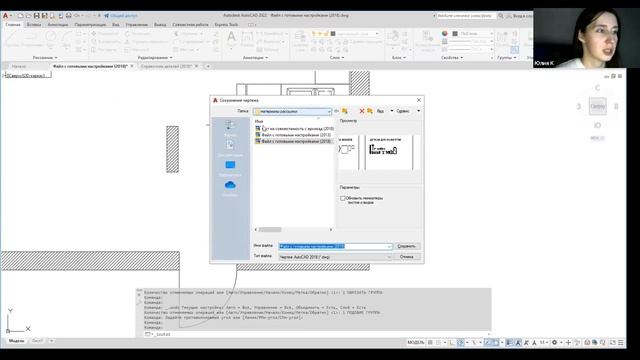
Task: Open the Папка folder location dropdown
Action: click(x=293, y=111)
